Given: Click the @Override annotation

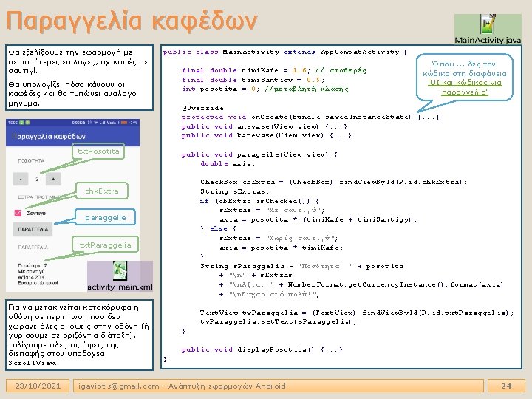Looking at the screenshot, I should [x=202, y=108].
